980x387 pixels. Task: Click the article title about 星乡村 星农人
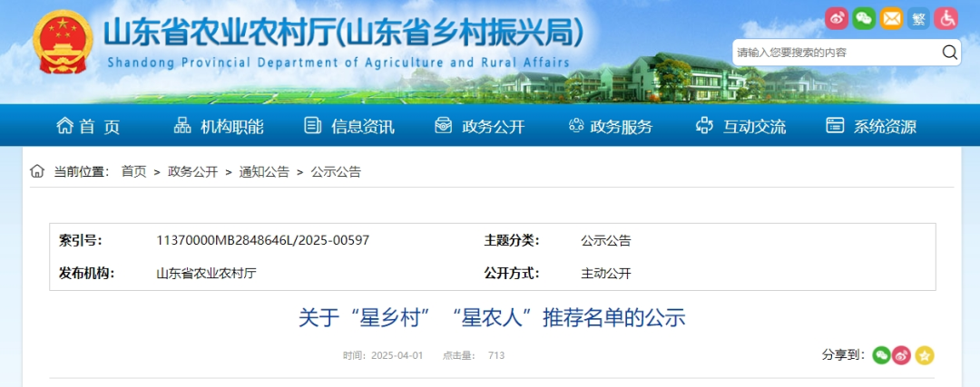tap(492, 318)
